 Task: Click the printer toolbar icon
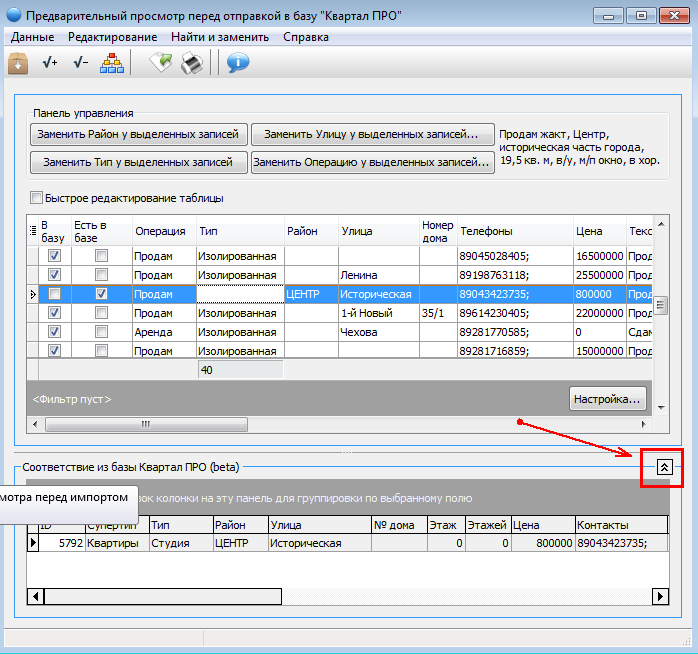[x=191, y=63]
